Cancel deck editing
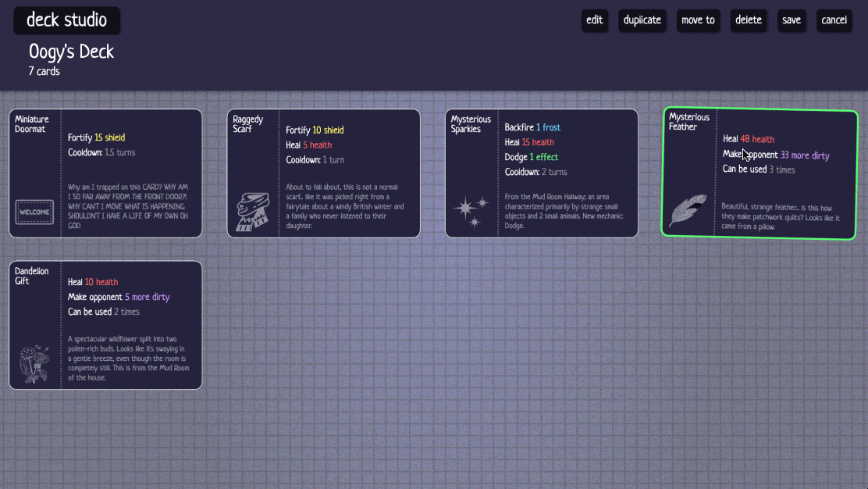 tap(834, 20)
